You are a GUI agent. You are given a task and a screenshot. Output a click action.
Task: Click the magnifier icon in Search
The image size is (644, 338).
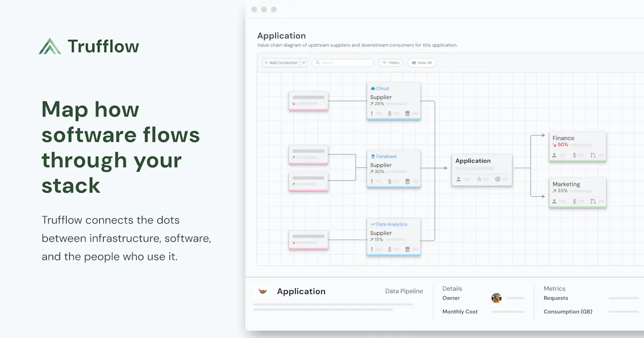(x=318, y=63)
